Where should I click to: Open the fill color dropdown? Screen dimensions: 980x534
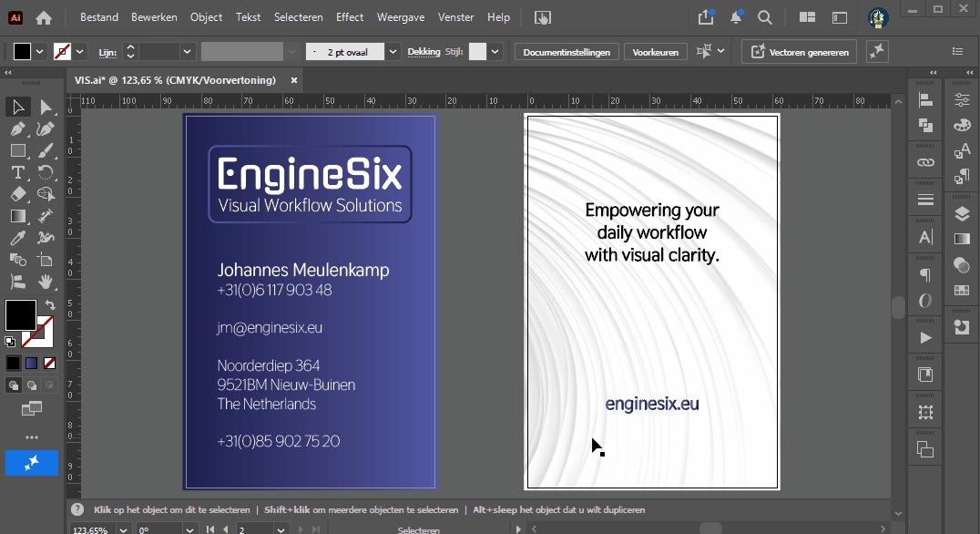(x=39, y=51)
